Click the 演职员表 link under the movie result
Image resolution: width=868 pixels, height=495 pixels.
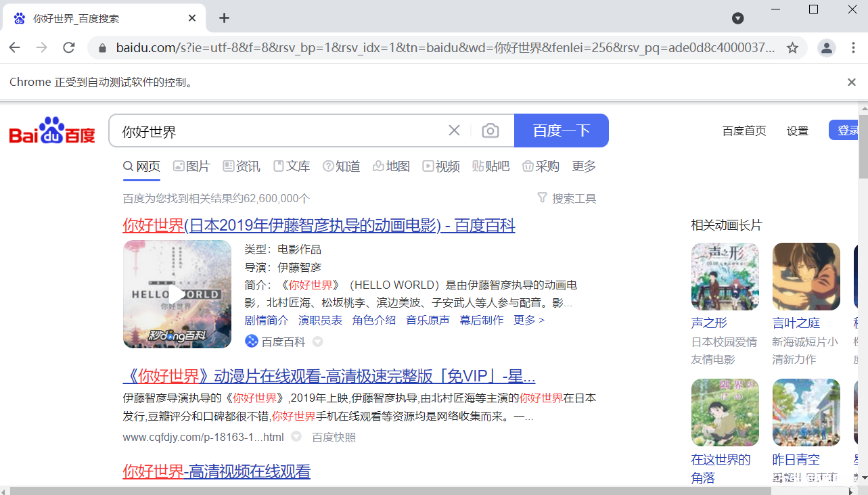[321, 320]
